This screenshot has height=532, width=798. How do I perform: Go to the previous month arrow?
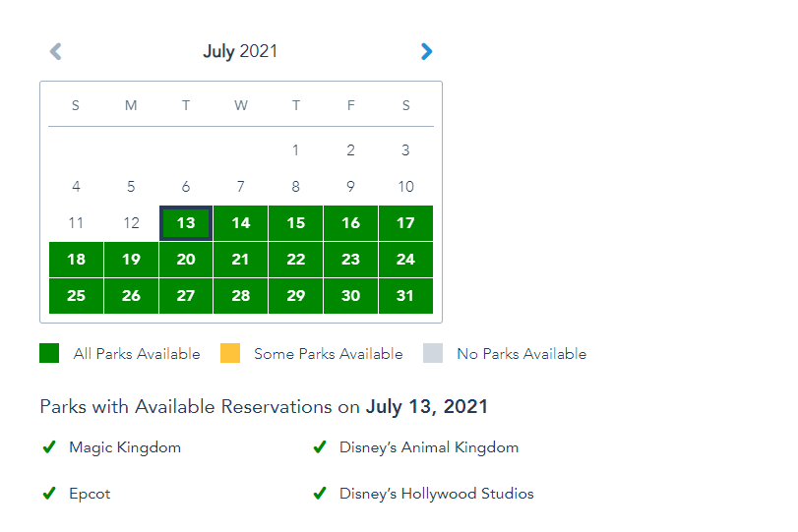(x=56, y=51)
